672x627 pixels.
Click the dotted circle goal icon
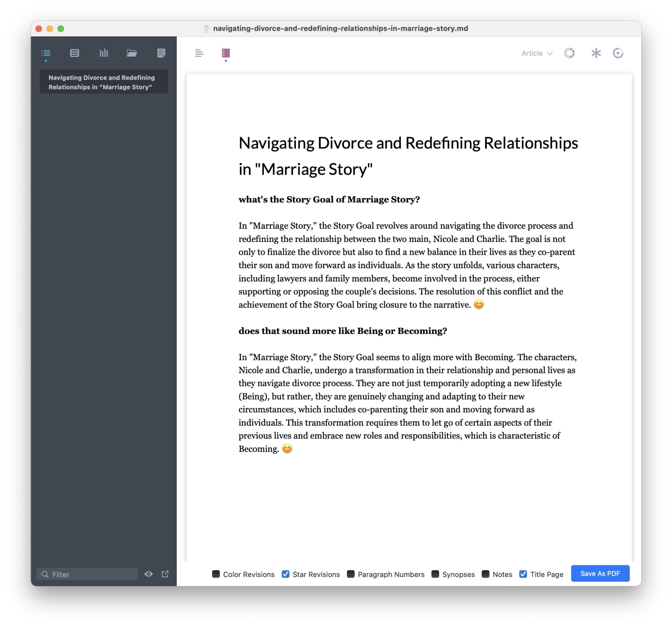click(569, 53)
